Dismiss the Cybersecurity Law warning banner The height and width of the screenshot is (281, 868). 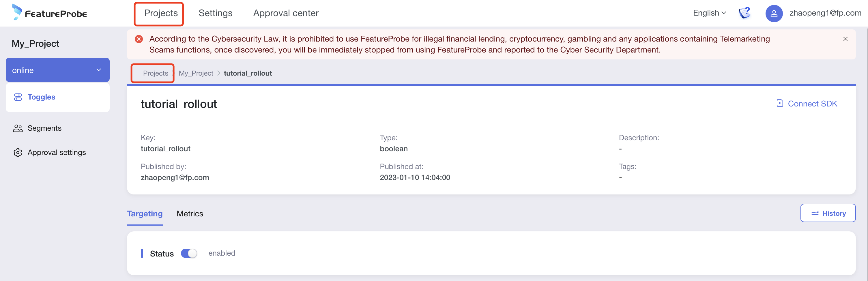[x=845, y=39]
